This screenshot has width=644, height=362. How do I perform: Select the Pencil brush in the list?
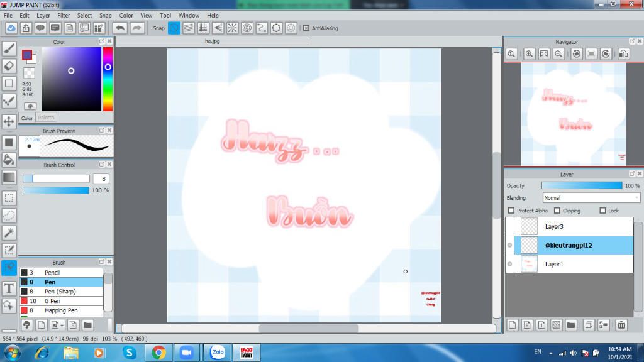pos(61,273)
